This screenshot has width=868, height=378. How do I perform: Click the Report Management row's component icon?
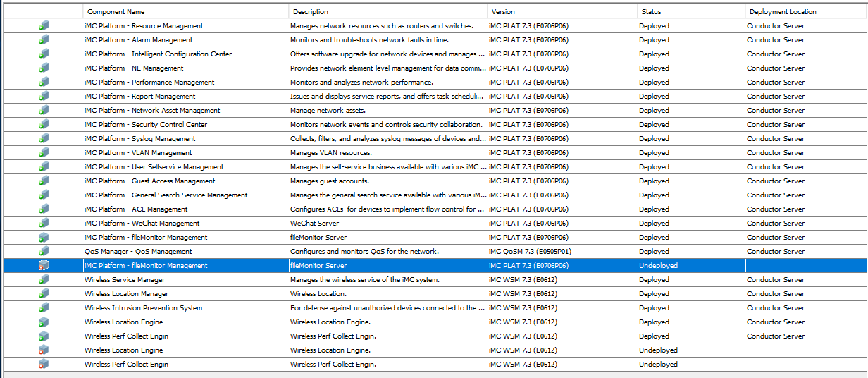[x=44, y=97]
